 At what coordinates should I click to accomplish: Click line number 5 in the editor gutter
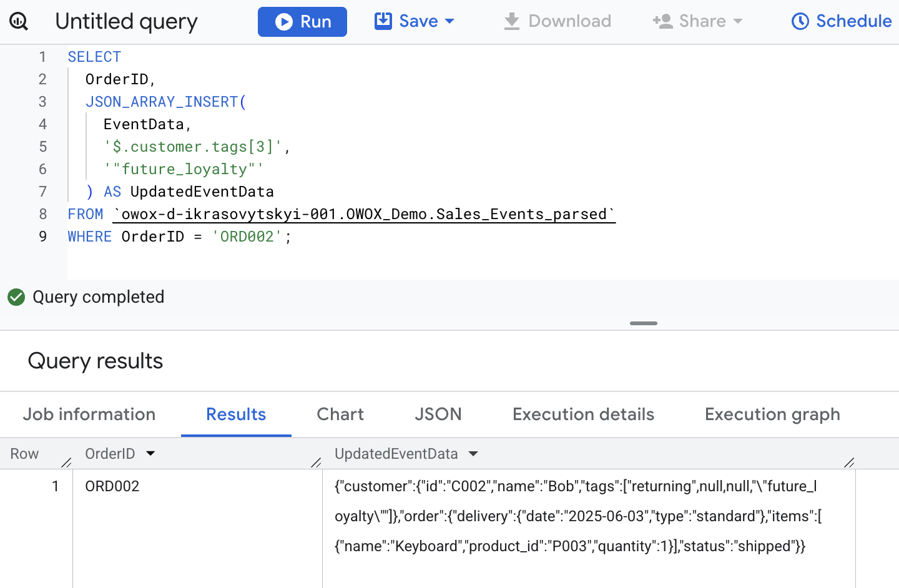click(42, 147)
